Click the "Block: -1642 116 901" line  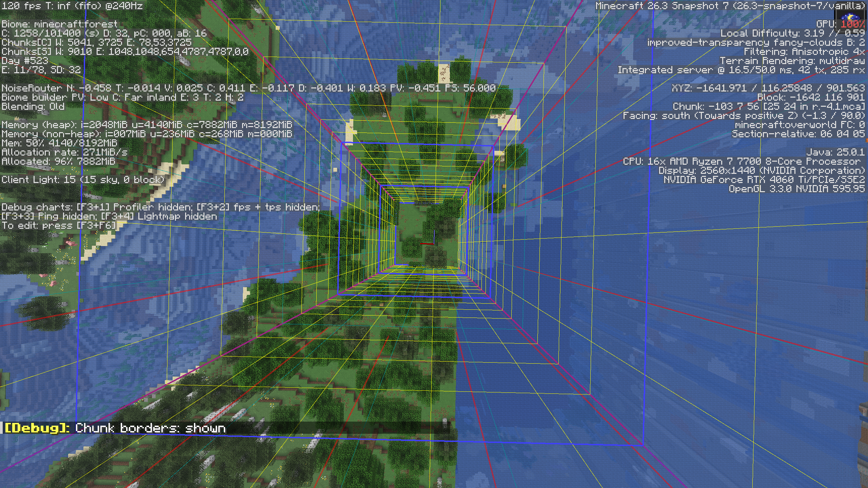point(811,97)
